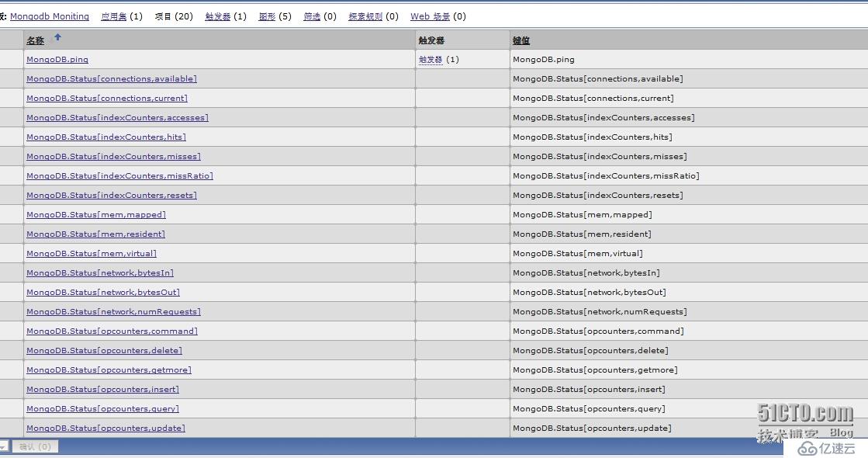Screen dimensions: 868x458
Task: Open item MongoDB.Status[opcounters,insert]
Action: [102, 389]
